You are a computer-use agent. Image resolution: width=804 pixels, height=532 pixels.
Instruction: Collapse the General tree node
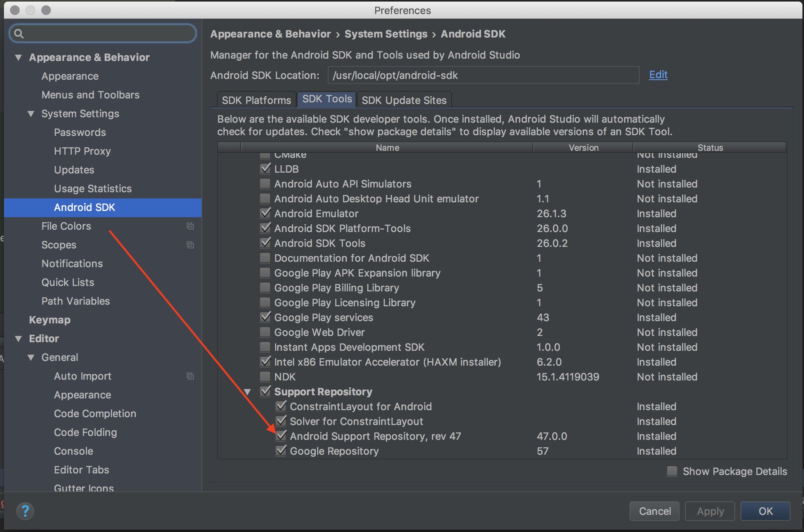[x=31, y=357]
